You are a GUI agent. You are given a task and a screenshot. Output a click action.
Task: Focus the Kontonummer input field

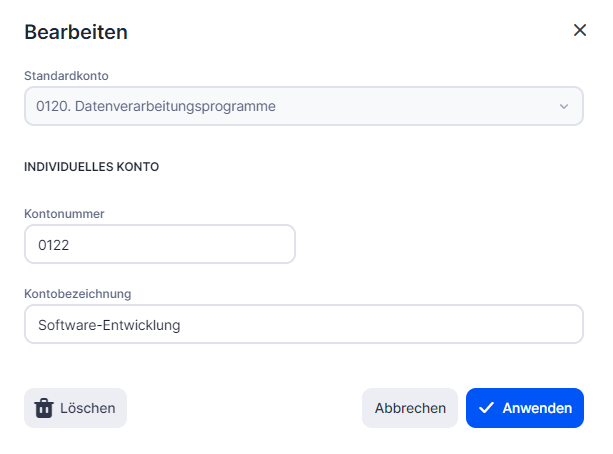click(x=159, y=244)
